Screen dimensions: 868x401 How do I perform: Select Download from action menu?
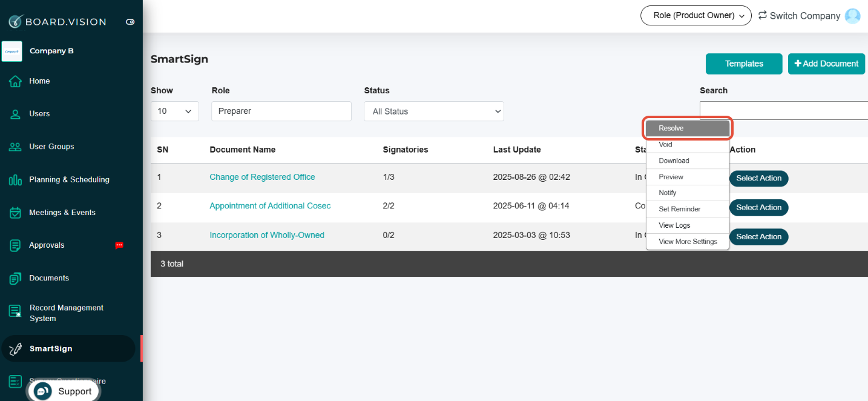[688, 161]
